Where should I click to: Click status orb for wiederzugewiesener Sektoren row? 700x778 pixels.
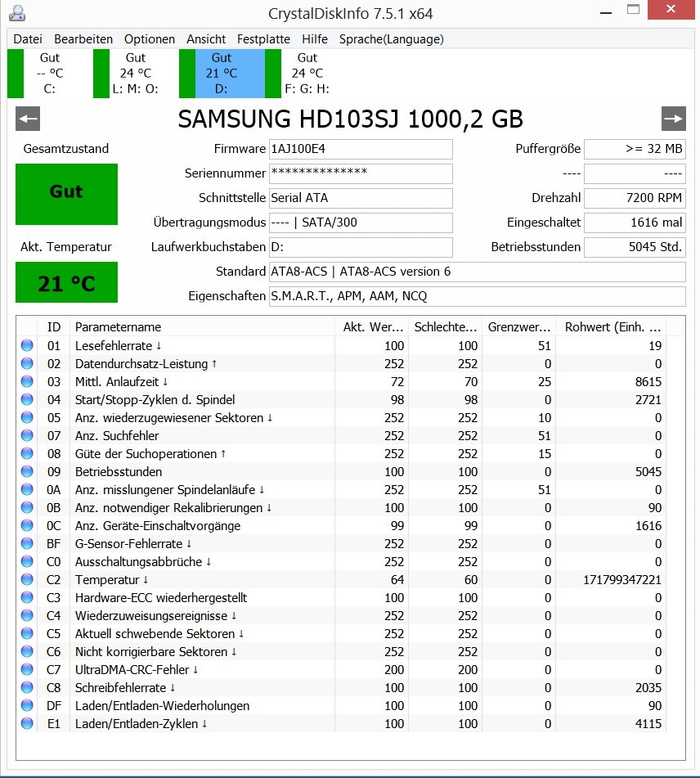point(27,417)
